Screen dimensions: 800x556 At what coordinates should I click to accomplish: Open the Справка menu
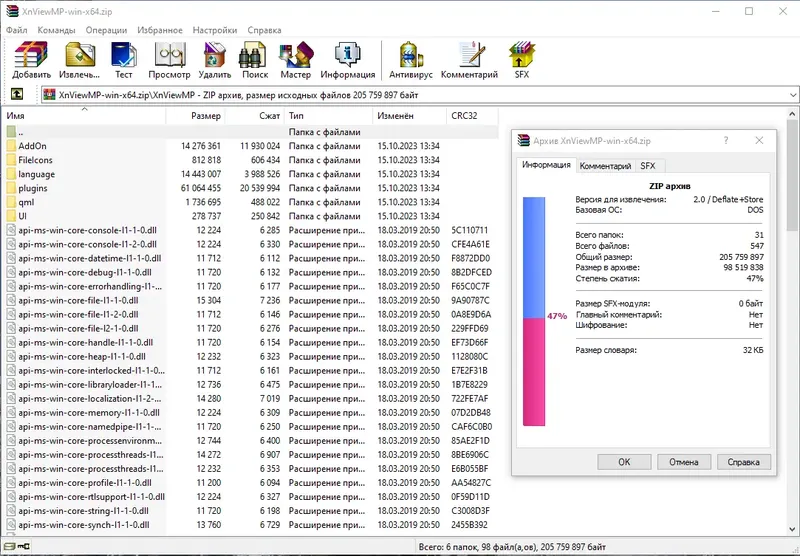pyautogui.click(x=264, y=30)
